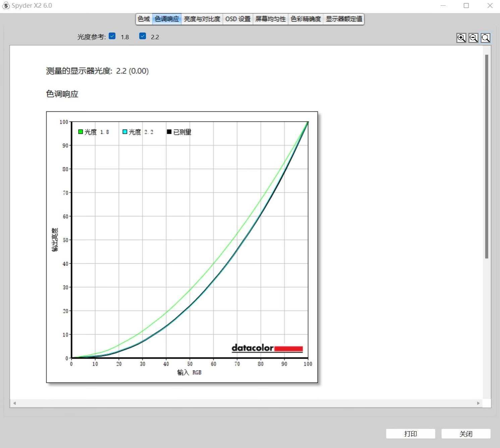Click the vertical scrollbar thumb
Image resolution: width=500 pixels, height=448 pixels.
tap(487, 156)
